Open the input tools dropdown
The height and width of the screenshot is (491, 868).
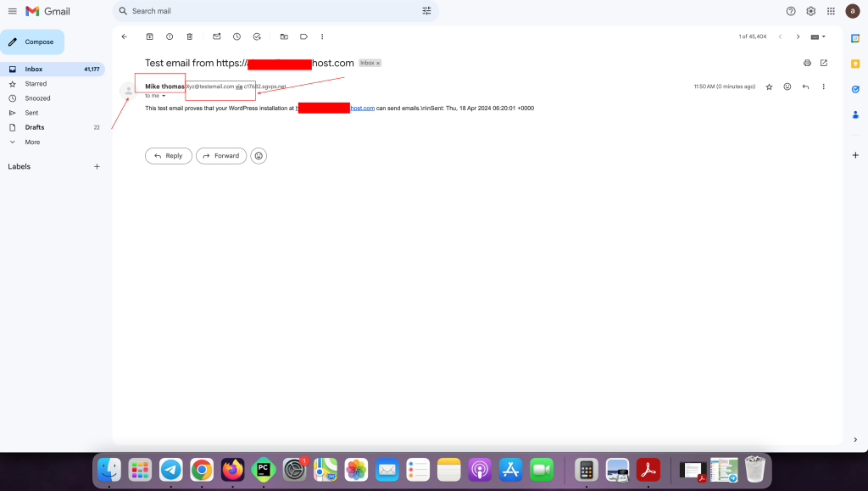point(818,36)
